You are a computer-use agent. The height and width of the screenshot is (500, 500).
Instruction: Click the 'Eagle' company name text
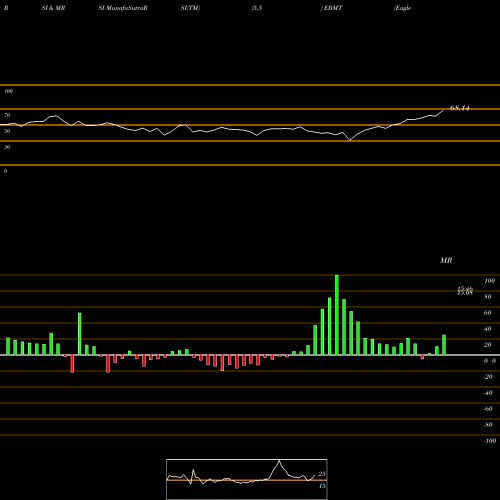coord(402,8)
